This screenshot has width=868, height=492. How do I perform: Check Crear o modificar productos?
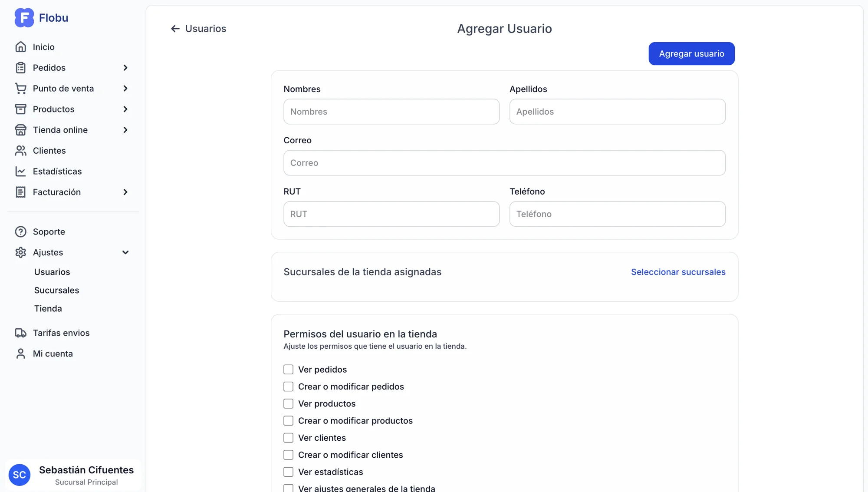tap(288, 421)
